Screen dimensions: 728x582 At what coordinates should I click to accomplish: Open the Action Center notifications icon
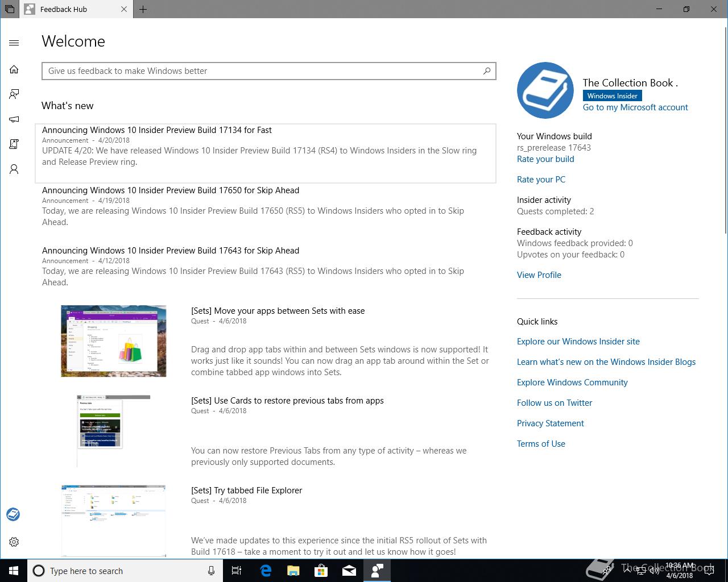(x=710, y=571)
